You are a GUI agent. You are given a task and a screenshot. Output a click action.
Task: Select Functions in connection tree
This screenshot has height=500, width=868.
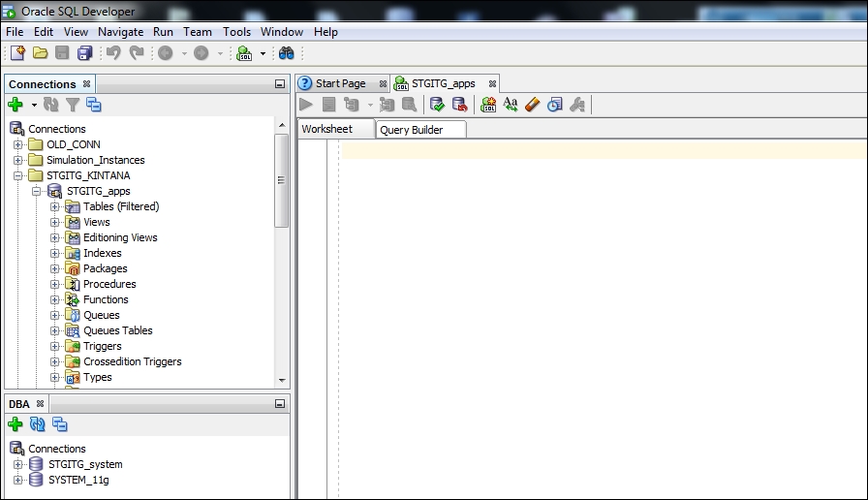click(106, 299)
